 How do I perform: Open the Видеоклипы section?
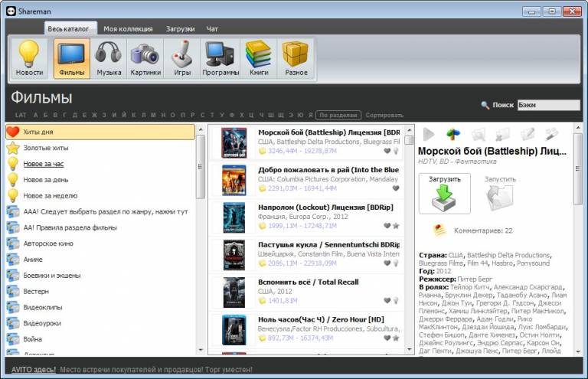coord(100,307)
